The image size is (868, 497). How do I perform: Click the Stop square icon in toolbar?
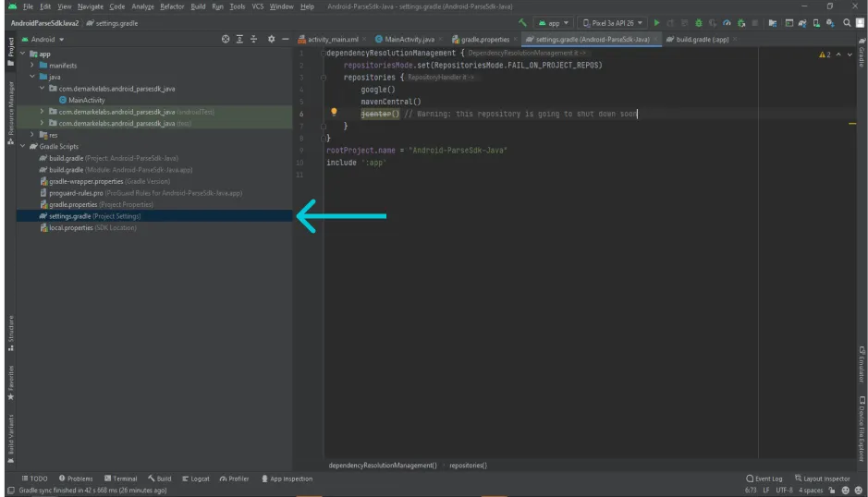click(x=755, y=23)
